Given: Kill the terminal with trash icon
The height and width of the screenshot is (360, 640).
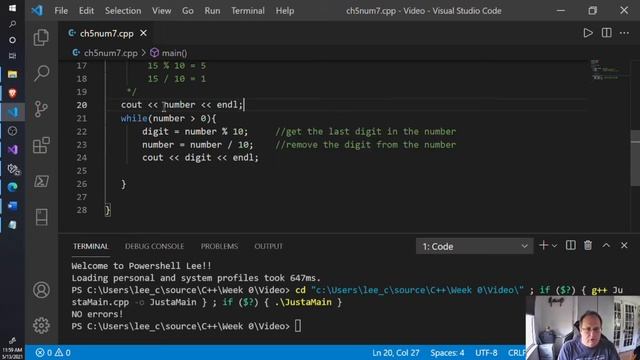Looking at the screenshot, I should click(x=588, y=245).
